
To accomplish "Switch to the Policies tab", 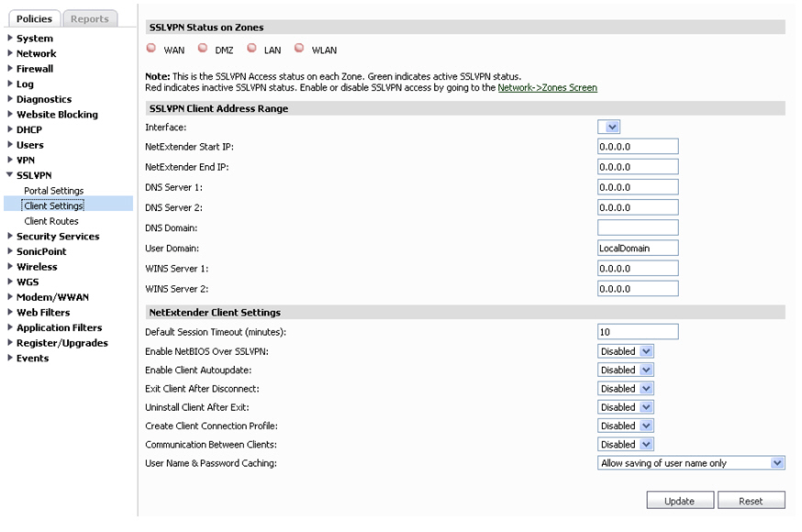I will click(x=34, y=19).
